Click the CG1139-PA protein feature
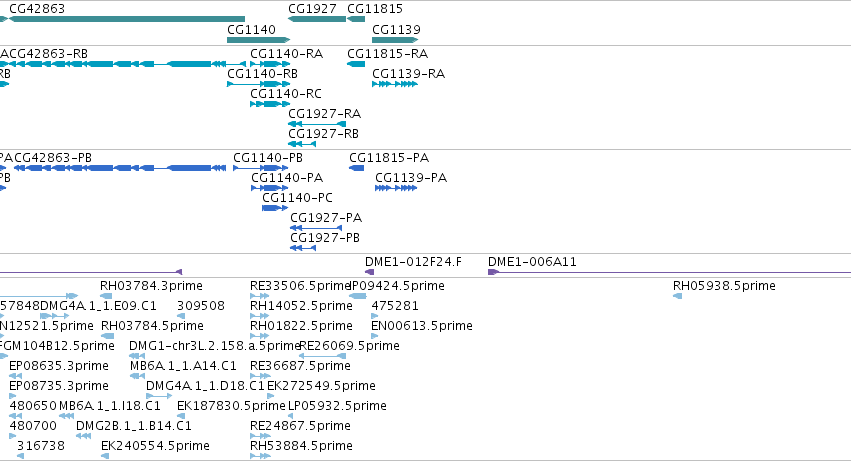This screenshot has width=851, height=461. (396, 188)
